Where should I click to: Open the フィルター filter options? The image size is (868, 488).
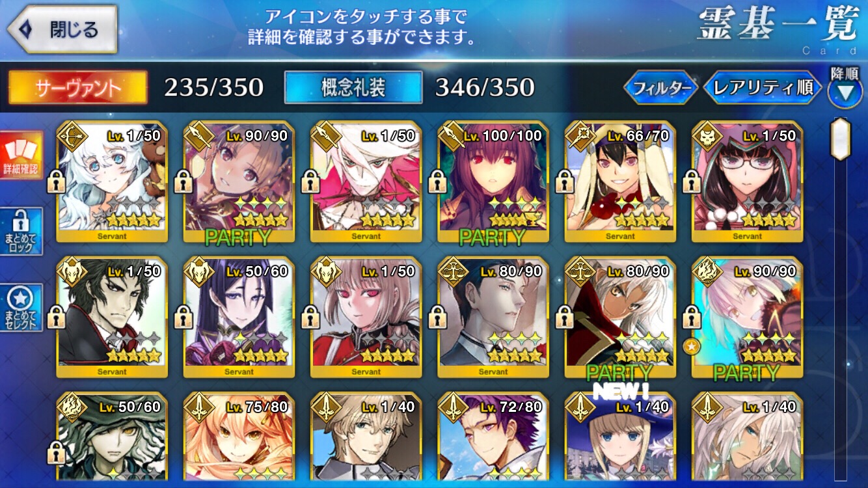[661, 88]
